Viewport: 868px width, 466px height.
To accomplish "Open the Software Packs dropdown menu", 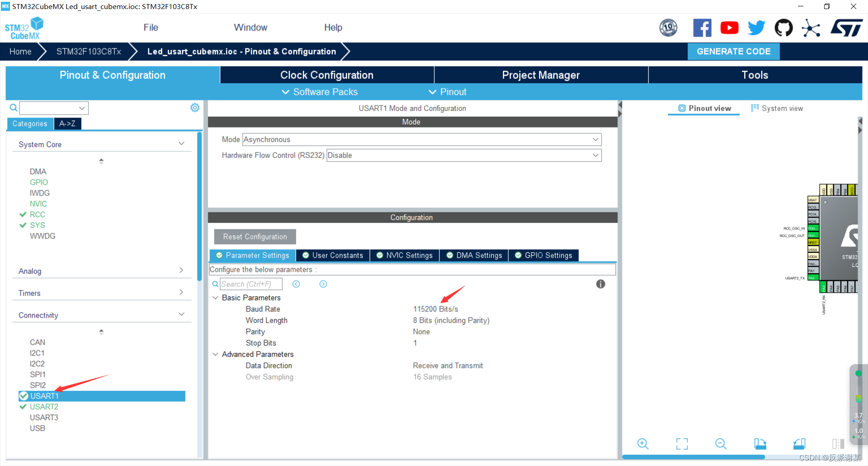I will (320, 92).
